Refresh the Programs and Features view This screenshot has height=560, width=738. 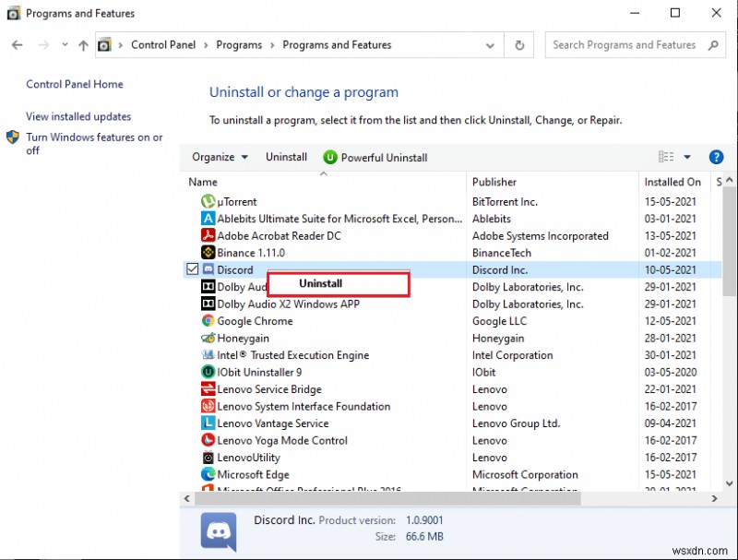pyautogui.click(x=519, y=45)
